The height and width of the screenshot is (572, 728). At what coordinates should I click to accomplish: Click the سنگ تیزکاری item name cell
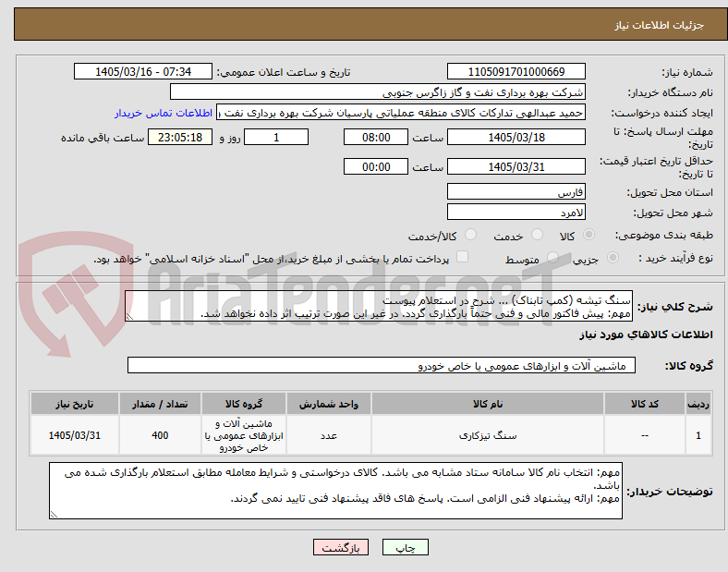pyautogui.click(x=488, y=435)
